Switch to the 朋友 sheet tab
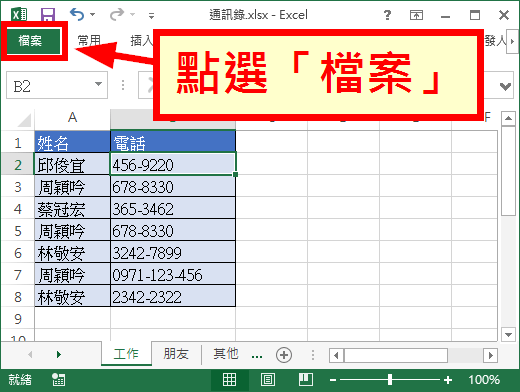Viewport: 520px width, 392px height. point(176,354)
